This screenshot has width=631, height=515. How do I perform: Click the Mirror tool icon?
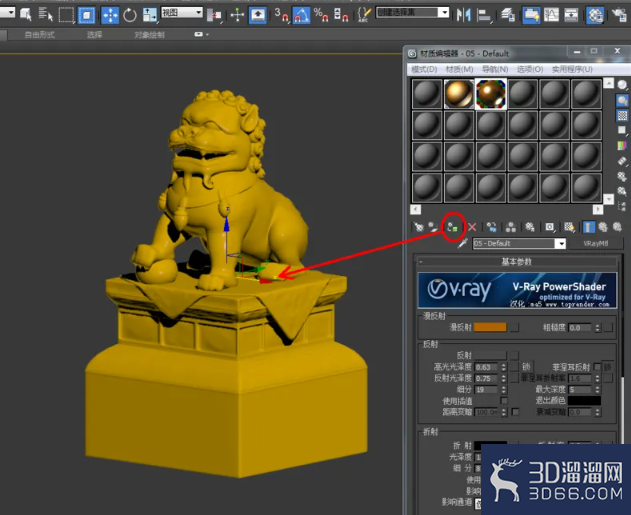[x=464, y=15]
